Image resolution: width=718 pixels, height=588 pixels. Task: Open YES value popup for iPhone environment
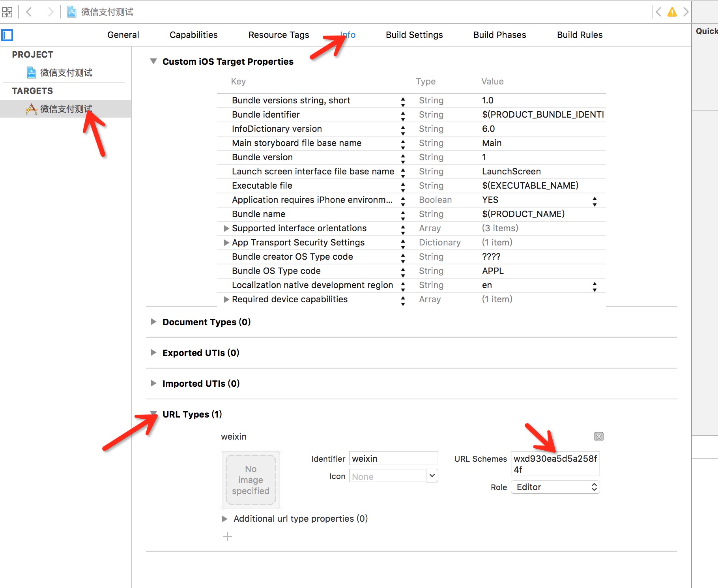595,201
